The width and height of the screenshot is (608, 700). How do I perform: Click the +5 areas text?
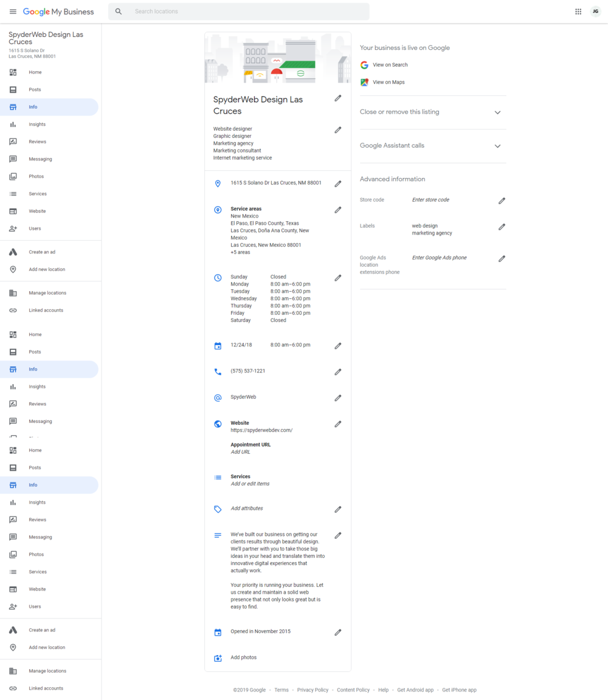[240, 252]
